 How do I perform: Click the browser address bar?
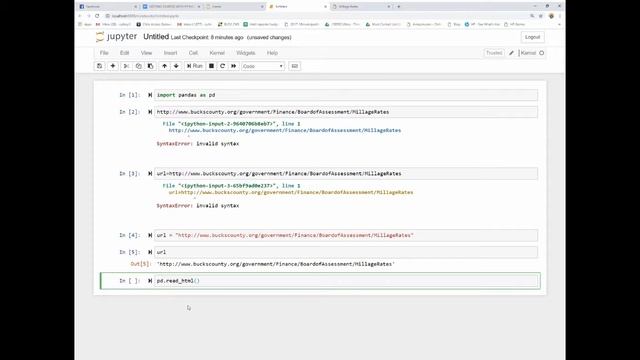point(314,16)
